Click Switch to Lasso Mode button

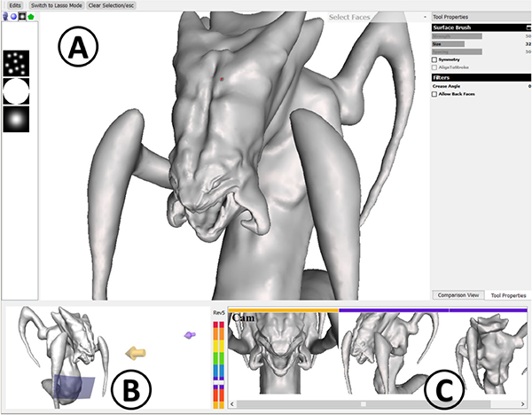[56, 5]
